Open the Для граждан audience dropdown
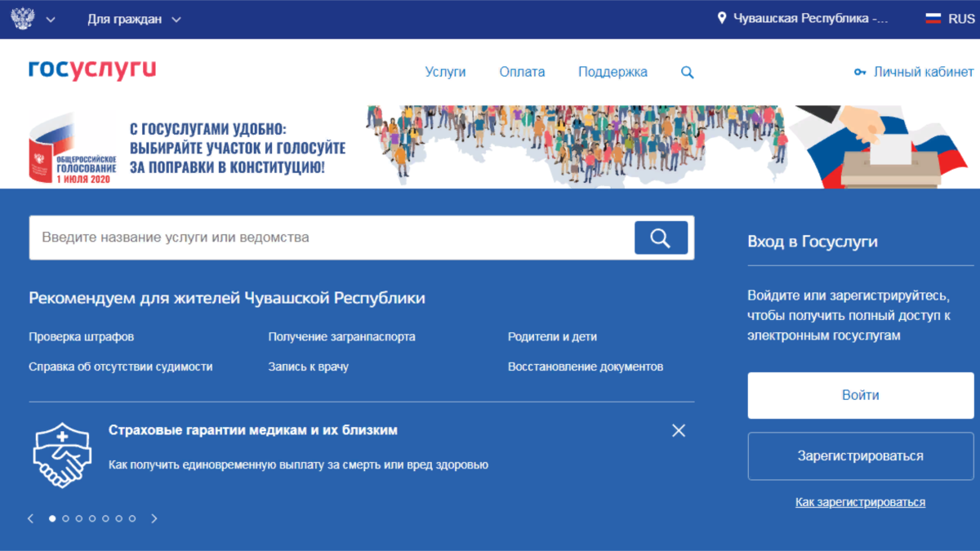Image resolution: width=980 pixels, height=551 pixels. (x=135, y=19)
